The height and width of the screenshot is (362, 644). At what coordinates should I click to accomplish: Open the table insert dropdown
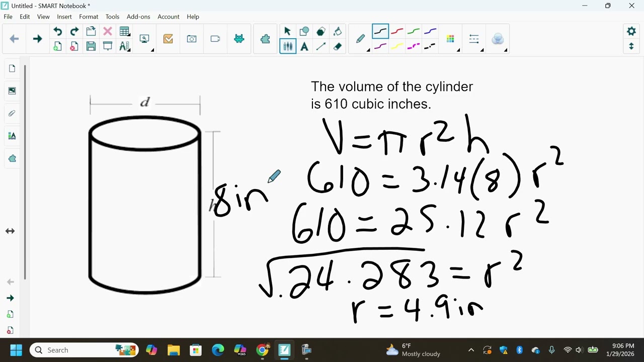pos(124,31)
